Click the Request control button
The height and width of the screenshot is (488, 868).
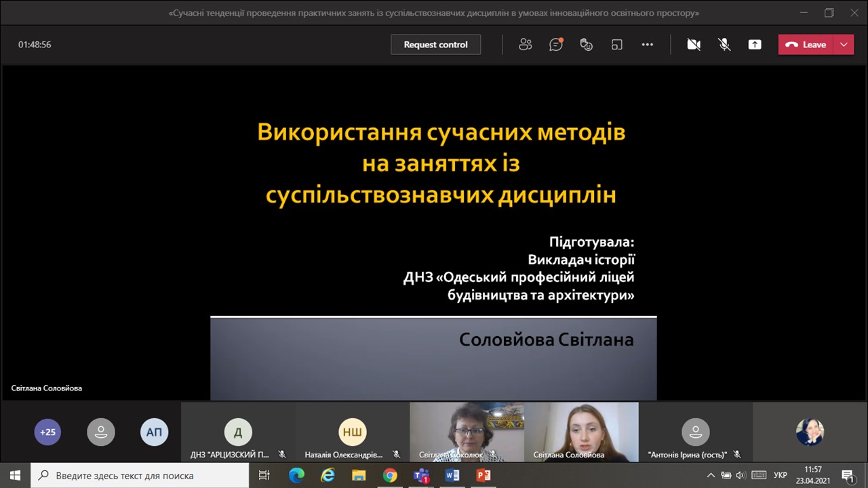[x=435, y=45]
